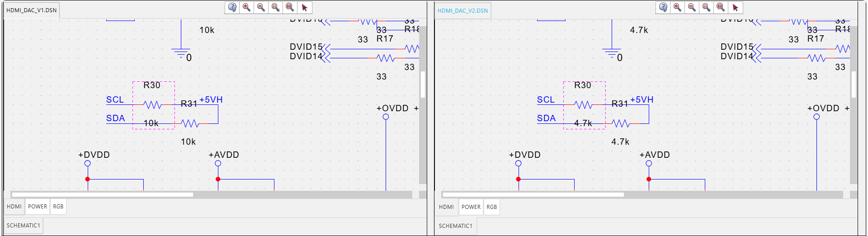Switch to POWER page in V1 pane
868x236 pixels.
click(x=38, y=207)
